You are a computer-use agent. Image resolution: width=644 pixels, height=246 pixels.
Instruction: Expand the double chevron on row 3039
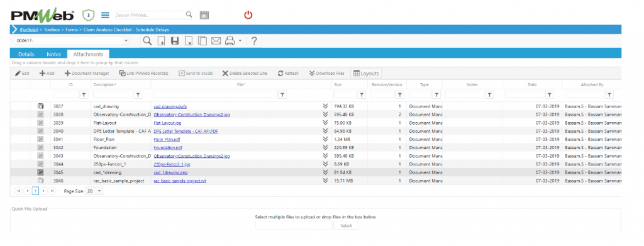point(325,123)
